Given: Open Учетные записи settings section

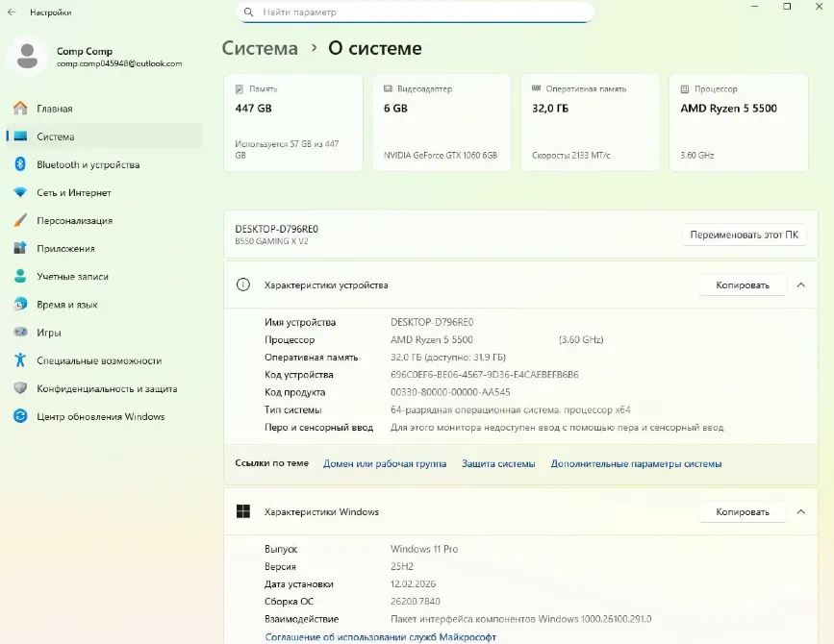Looking at the screenshot, I should tap(72, 276).
